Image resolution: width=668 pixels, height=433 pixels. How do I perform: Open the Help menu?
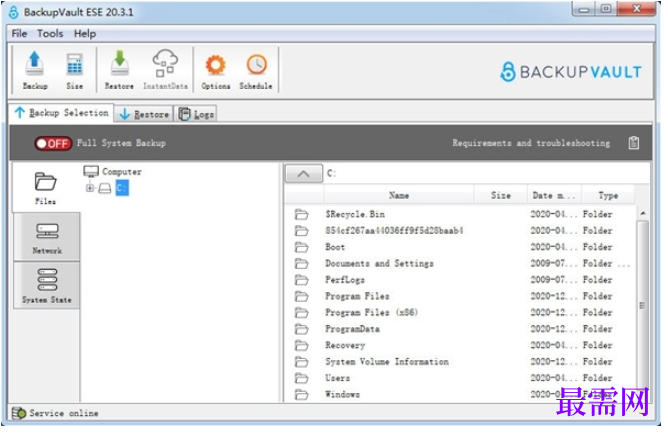click(85, 33)
